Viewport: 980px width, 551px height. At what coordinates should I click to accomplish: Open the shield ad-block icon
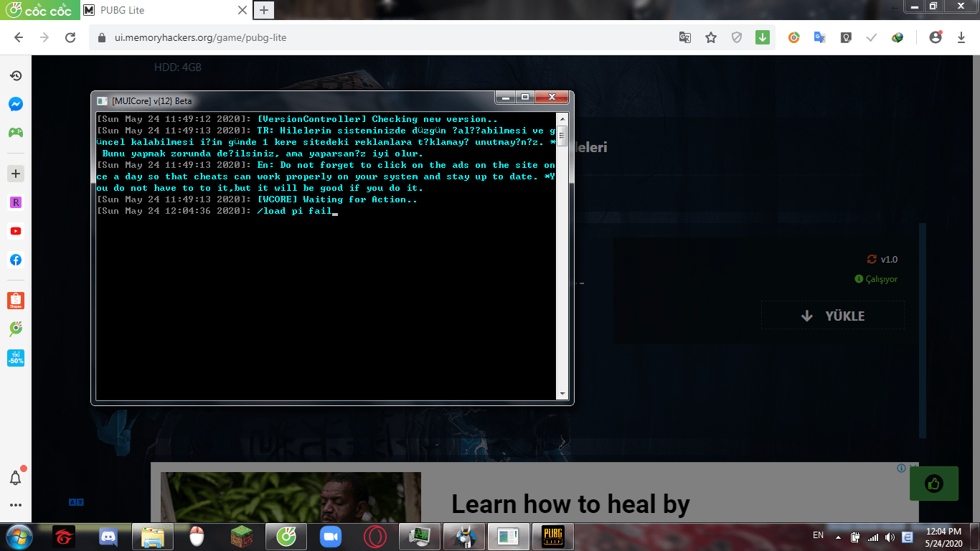(737, 37)
